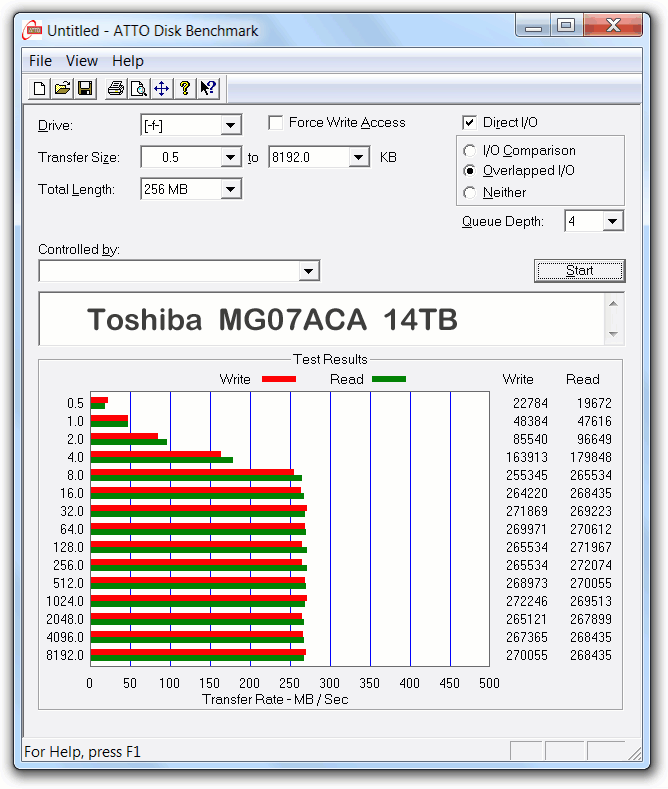Image resolution: width=668 pixels, height=789 pixels.
Task: Click the window resize grip corner
Action: click(x=634, y=752)
